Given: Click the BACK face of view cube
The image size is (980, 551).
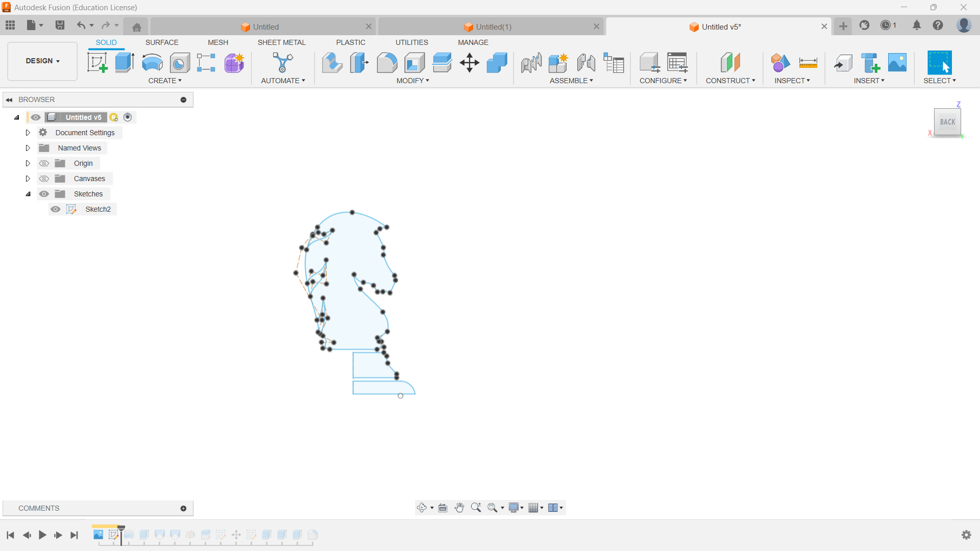Looking at the screenshot, I should pos(947,122).
